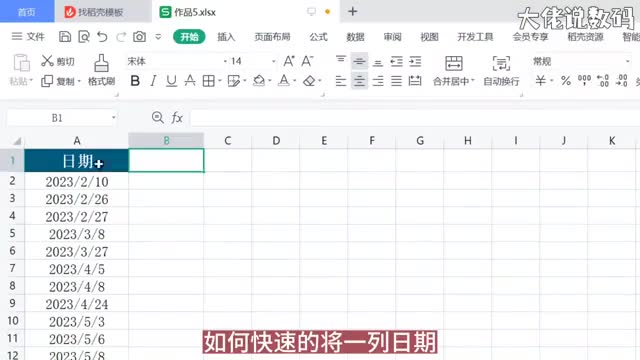640x360 pixels.
Task: Click the insert function fx button
Action: click(177, 118)
